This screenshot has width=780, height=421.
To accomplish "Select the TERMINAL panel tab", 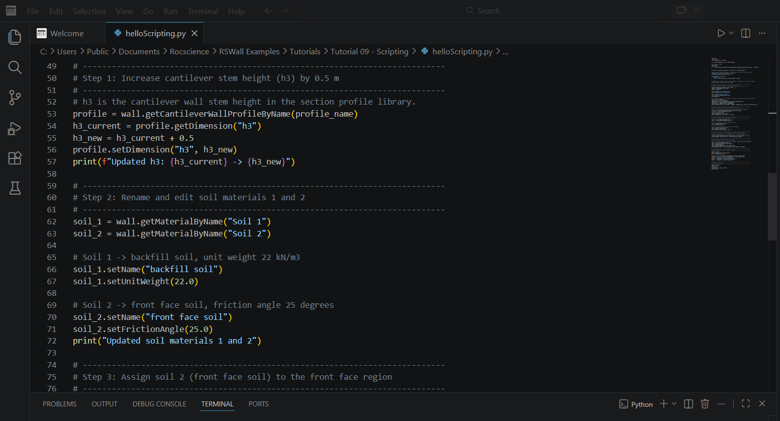I will pos(217,404).
